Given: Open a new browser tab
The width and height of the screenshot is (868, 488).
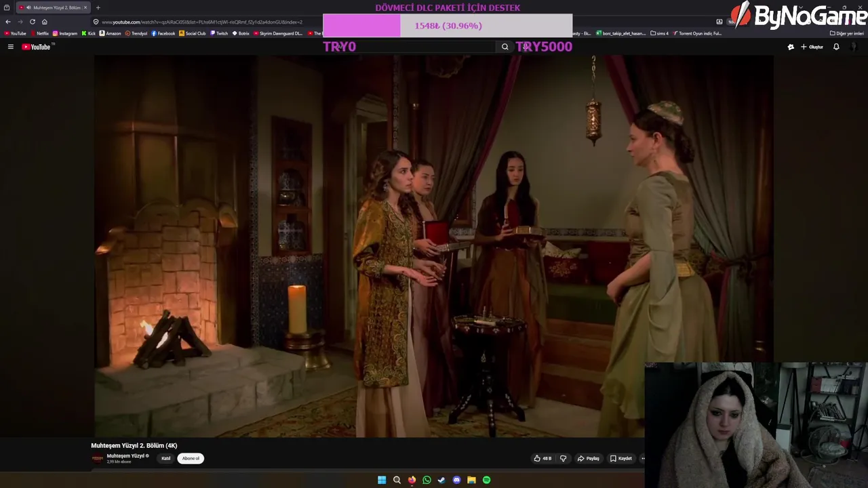Looking at the screenshot, I should [98, 7].
